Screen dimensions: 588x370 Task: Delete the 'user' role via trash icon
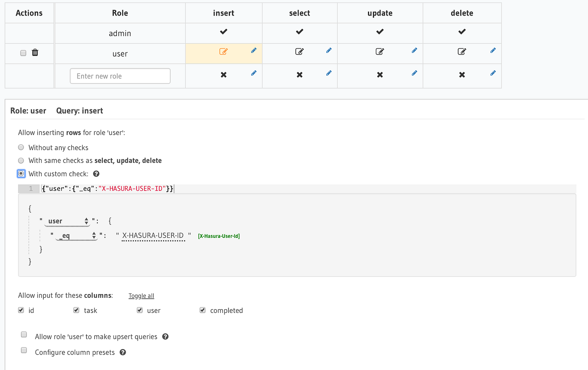coord(35,52)
